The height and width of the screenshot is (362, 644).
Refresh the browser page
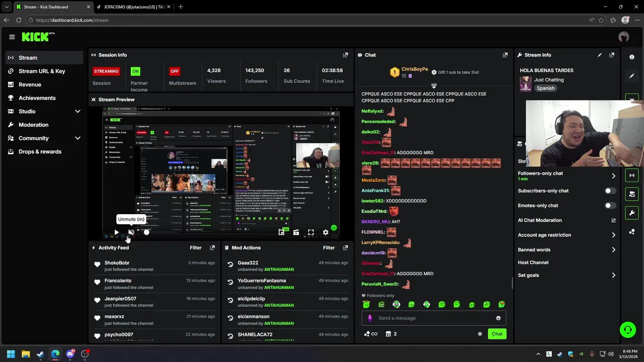19,20
